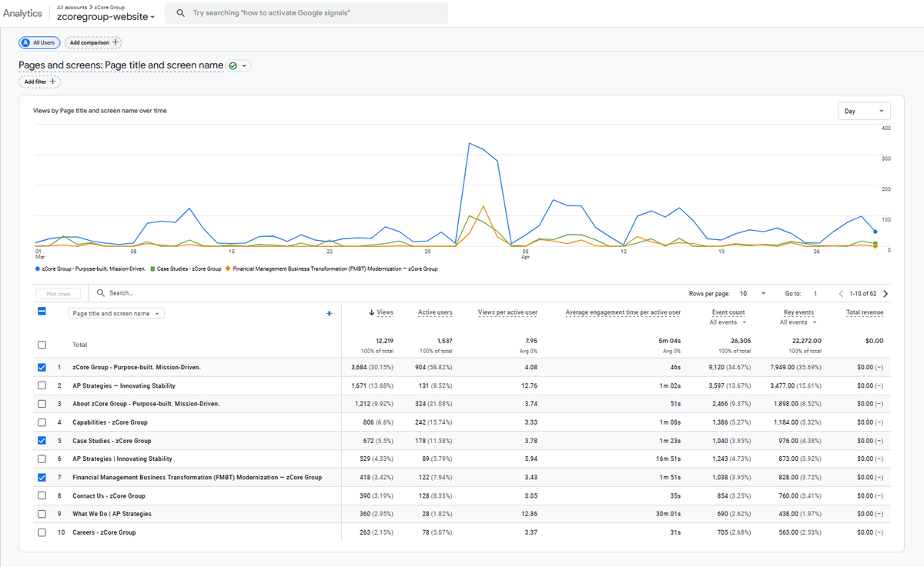Click the blue deselect-all checkbox in header
This screenshot has width=924, height=567.
click(42, 312)
